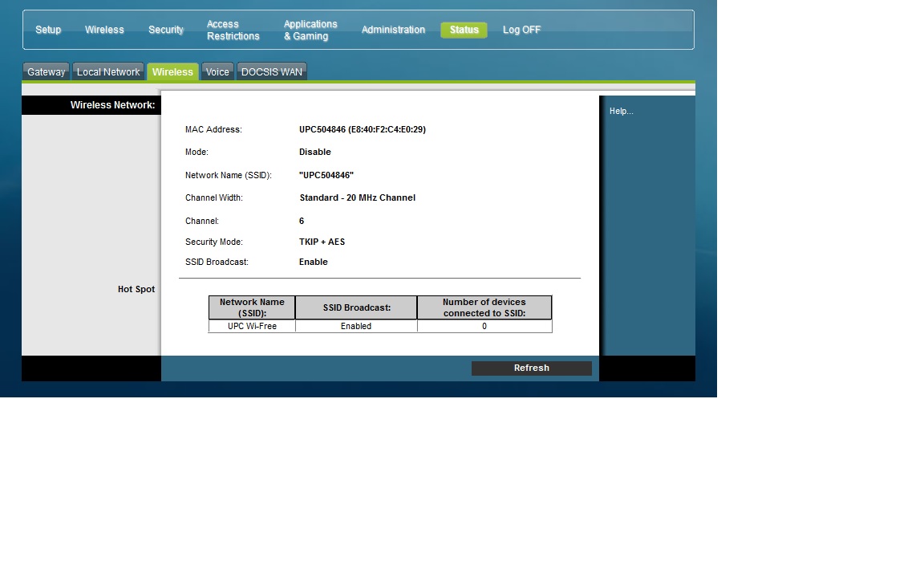Select Access Restrictions in the navigation bar

click(233, 30)
